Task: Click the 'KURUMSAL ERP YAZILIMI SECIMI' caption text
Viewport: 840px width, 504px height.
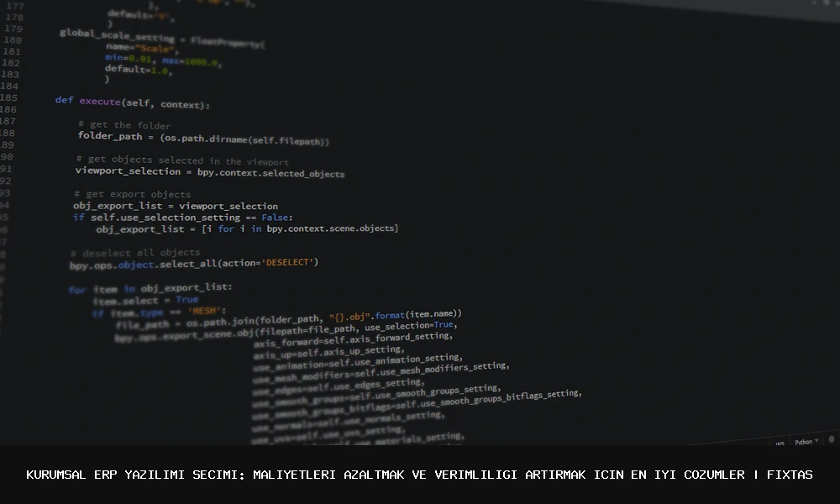Action: [x=132, y=475]
